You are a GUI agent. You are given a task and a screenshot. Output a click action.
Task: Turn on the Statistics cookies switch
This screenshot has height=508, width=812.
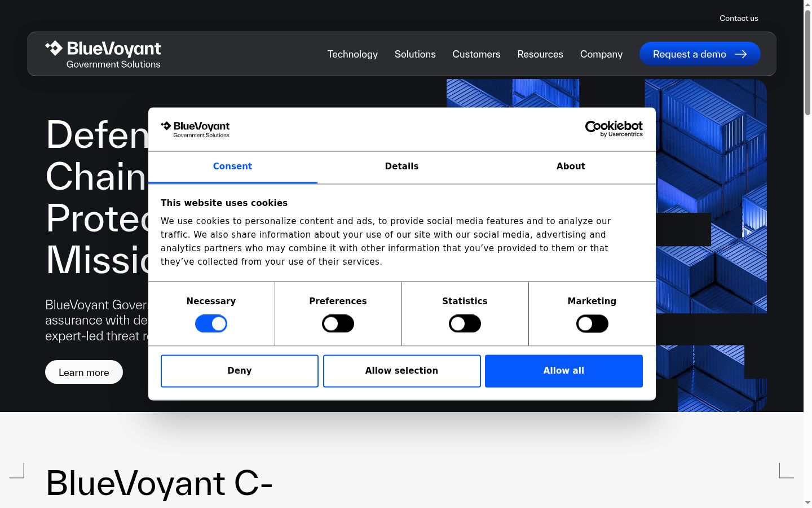click(x=465, y=323)
